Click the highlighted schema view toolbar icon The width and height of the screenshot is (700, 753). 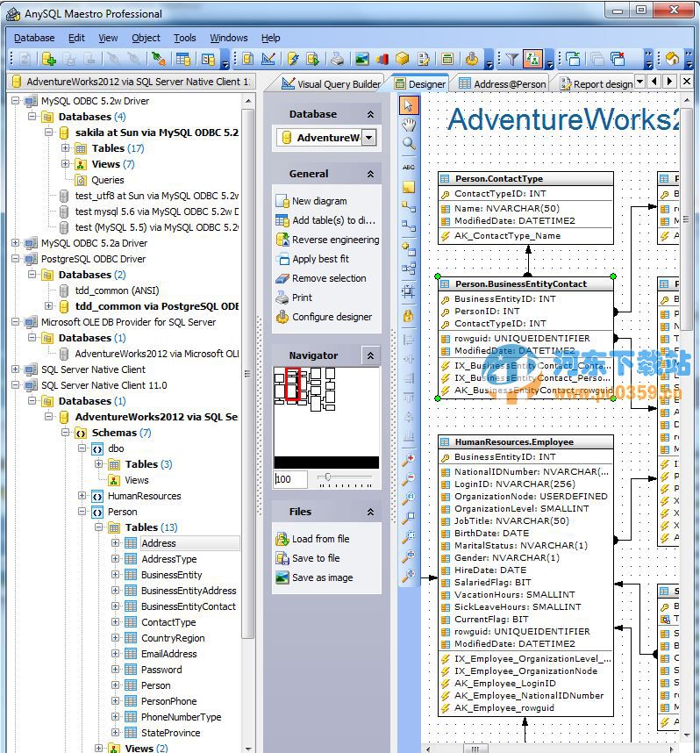(533, 59)
